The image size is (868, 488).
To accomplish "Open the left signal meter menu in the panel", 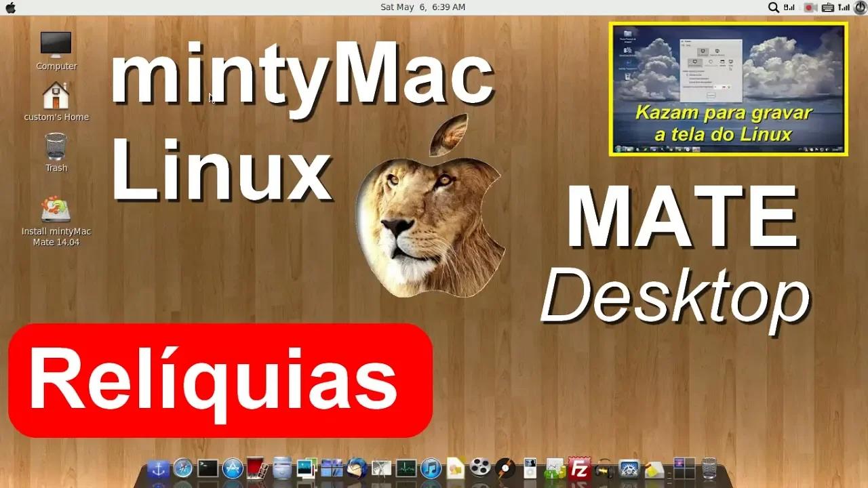I will pos(789,7).
